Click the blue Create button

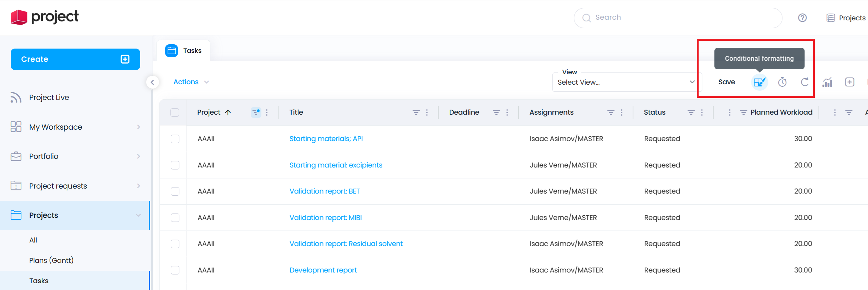[75, 59]
